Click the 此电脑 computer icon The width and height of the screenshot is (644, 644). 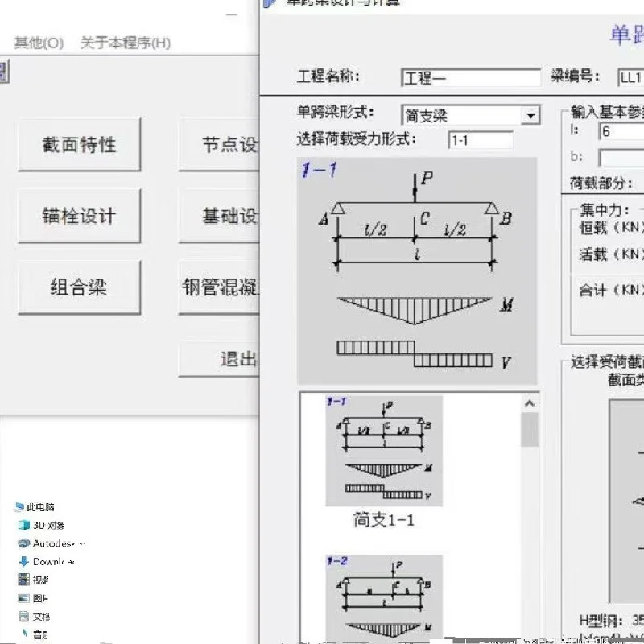(19, 507)
